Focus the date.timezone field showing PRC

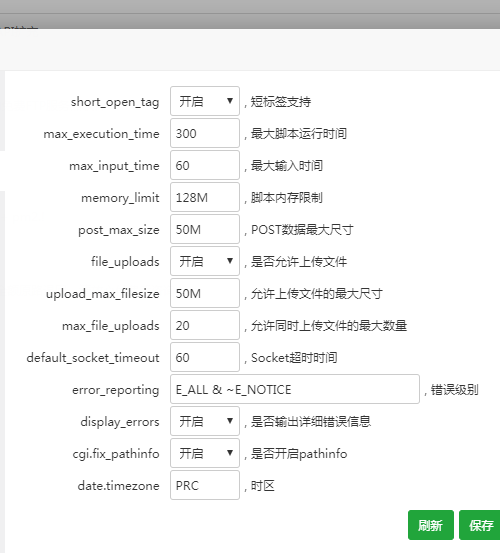(x=205, y=485)
